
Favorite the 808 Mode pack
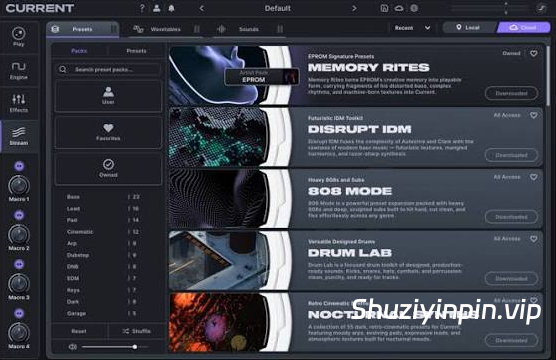click(x=534, y=177)
